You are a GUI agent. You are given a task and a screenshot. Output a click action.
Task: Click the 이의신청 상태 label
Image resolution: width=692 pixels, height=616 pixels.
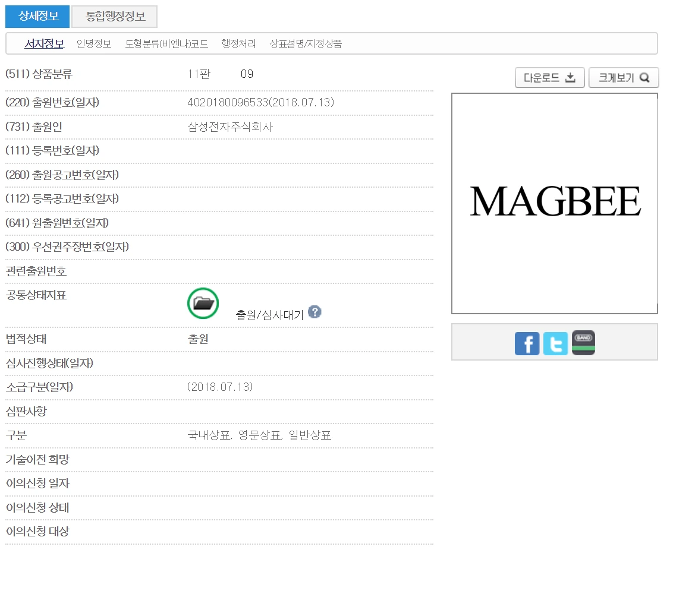coord(37,508)
